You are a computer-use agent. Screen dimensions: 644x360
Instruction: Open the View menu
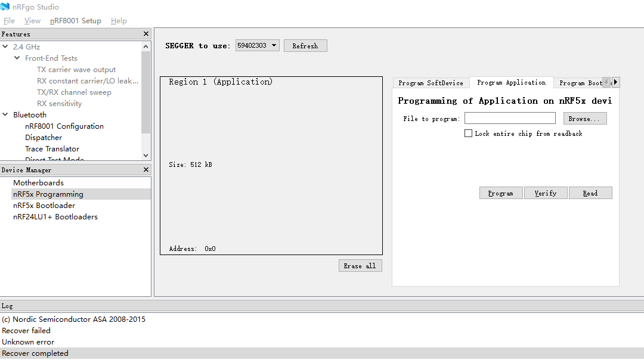point(32,21)
